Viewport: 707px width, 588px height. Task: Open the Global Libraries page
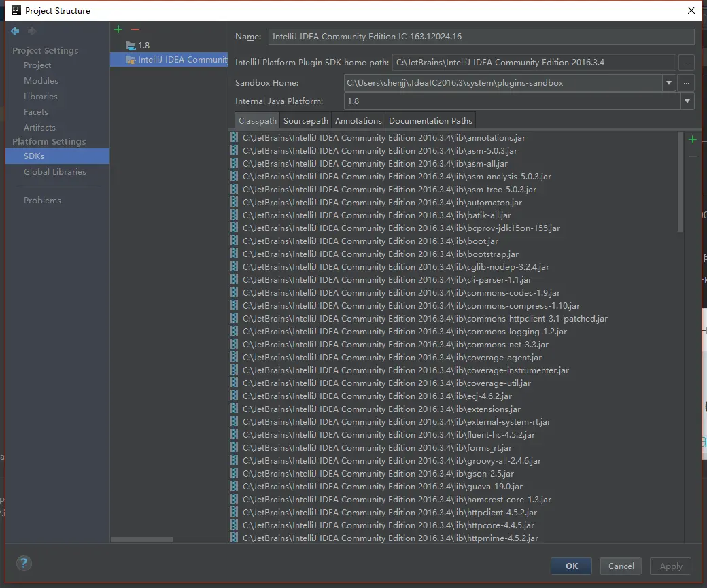[x=57, y=172]
